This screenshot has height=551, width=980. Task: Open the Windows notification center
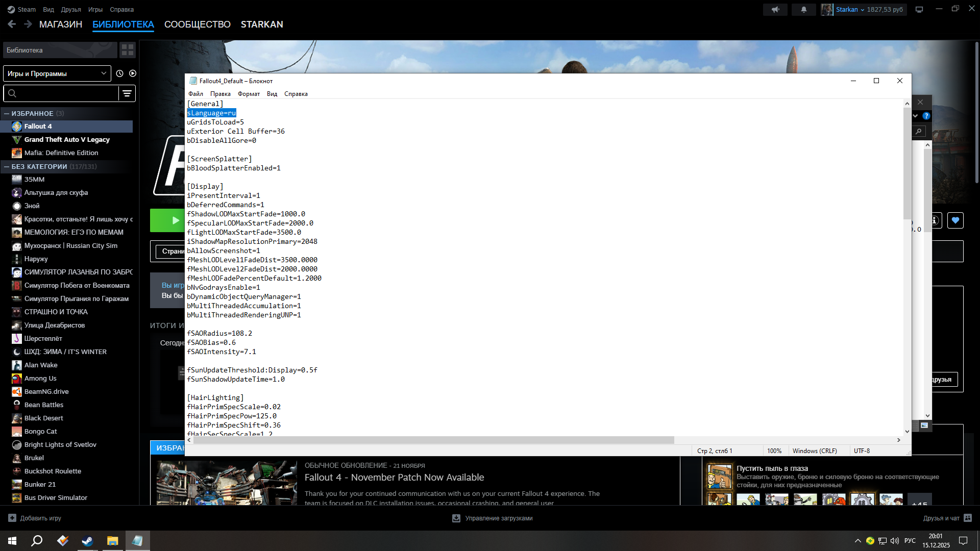963,541
